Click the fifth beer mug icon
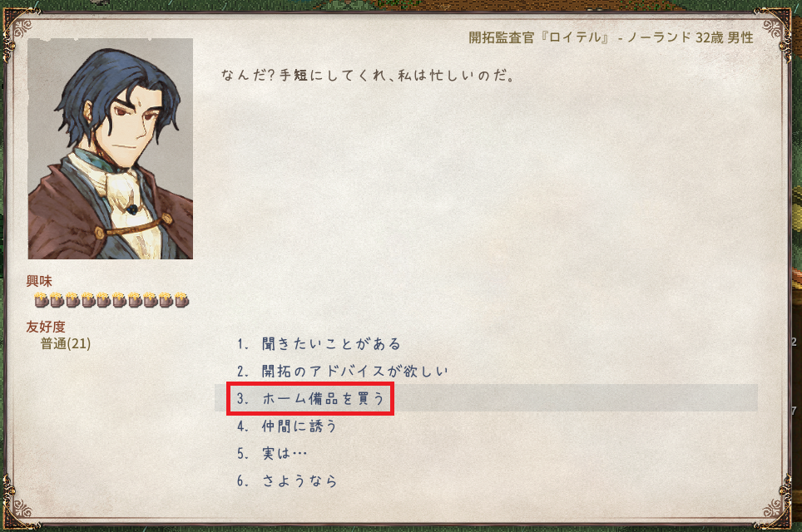The height and width of the screenshot is (532, 802). 104,300
